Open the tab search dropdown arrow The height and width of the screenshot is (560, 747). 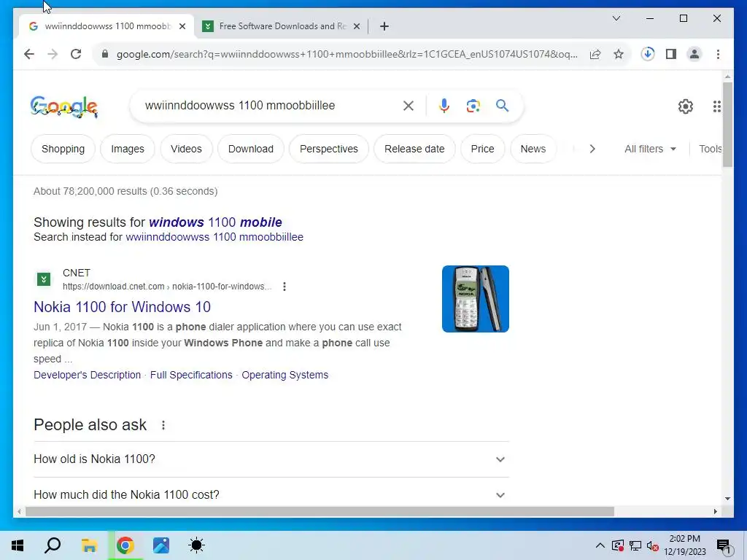(x=616, y=18)
